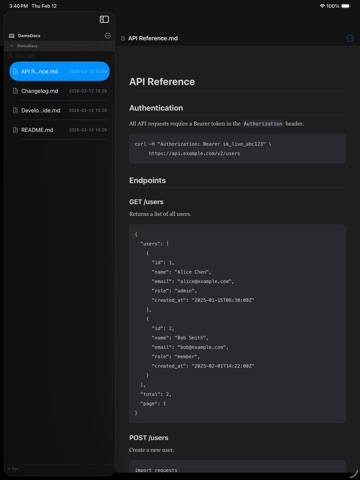360x480 pixels.
Task: Click the file icon of Develo...ide.md
Action: pos(15,110)
